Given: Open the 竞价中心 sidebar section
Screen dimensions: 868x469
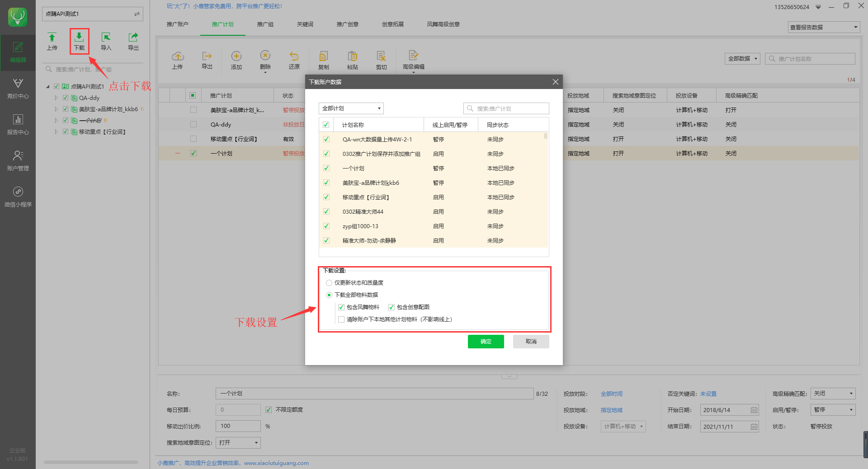Looking at the screenshot, I should tap(18, 89).
